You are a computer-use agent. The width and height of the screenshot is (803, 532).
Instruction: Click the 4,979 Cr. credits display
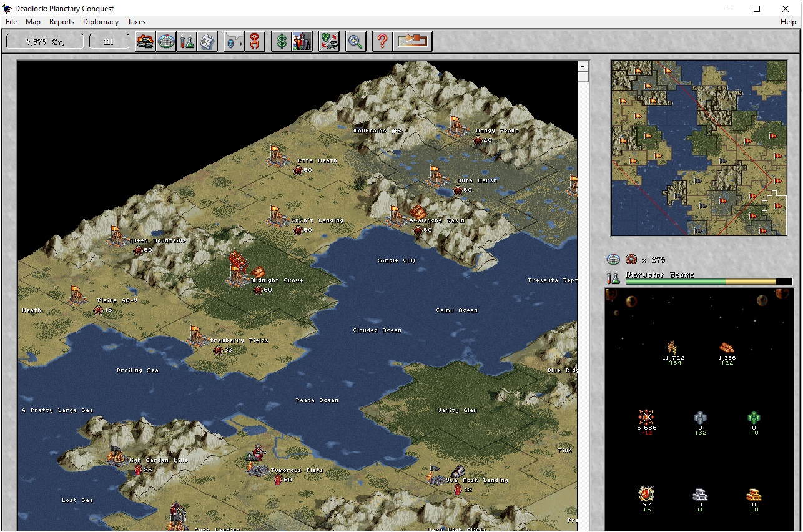44,42
